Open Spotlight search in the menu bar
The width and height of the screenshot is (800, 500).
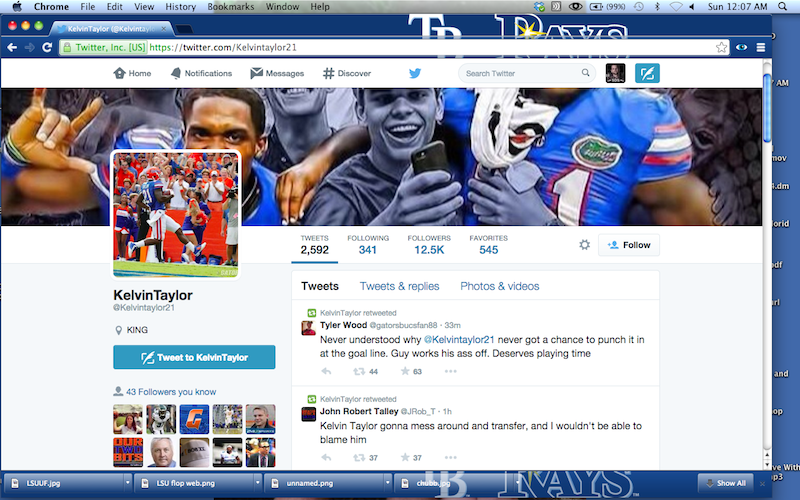782,7
